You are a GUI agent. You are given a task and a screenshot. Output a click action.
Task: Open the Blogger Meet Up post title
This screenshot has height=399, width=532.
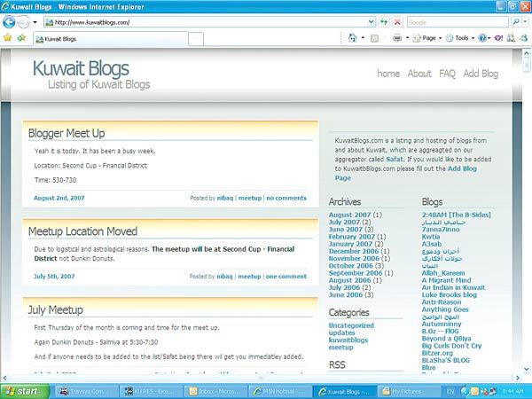point(66,133)
